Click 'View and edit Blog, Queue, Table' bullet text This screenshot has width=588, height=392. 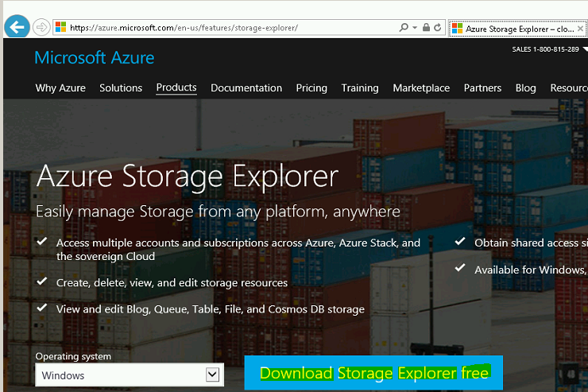pyautogui.click(x=211, y=309)
